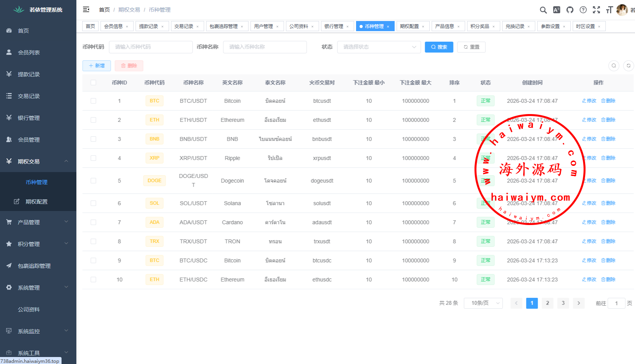Viewport: 635px width, 364px height.
Task: Switch to the 公司资料 tab
Action: (x=302, y=26)
